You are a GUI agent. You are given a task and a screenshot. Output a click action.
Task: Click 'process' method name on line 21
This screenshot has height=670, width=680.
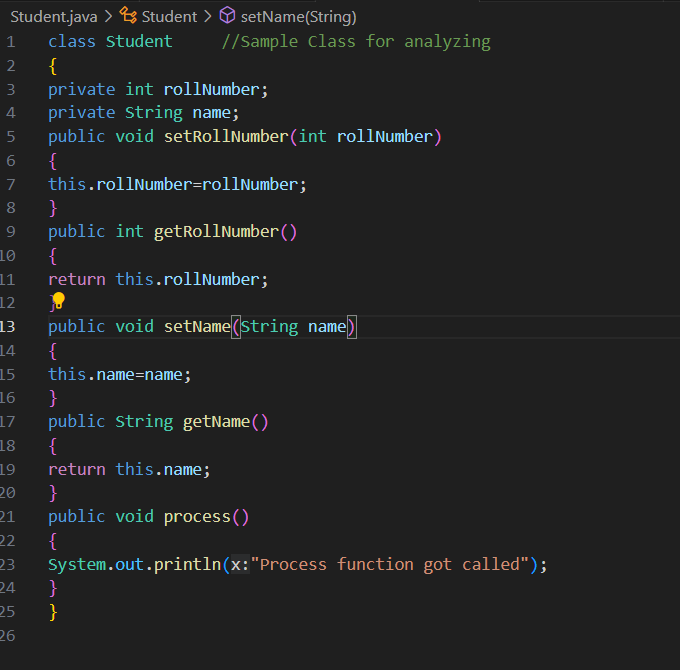197,516
